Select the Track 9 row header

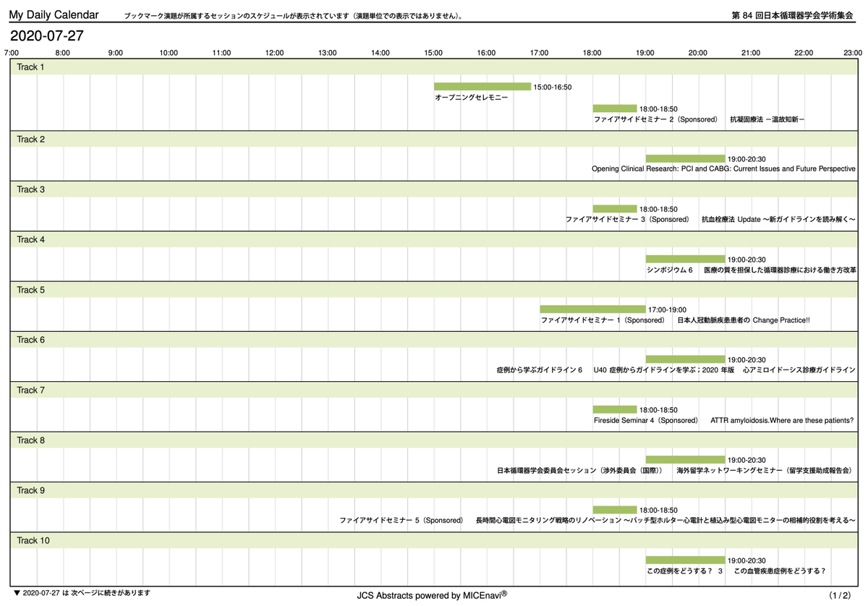433,490
